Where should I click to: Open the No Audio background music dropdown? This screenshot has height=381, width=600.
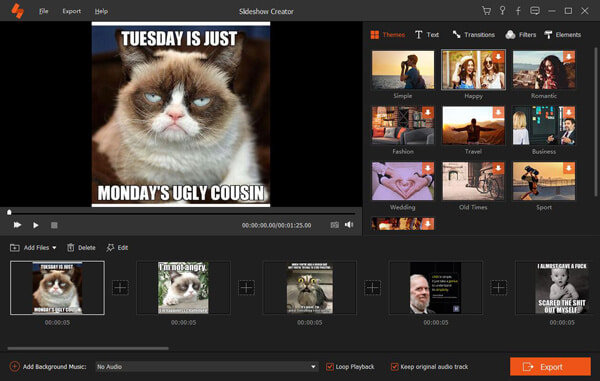(x=207, y=366)
